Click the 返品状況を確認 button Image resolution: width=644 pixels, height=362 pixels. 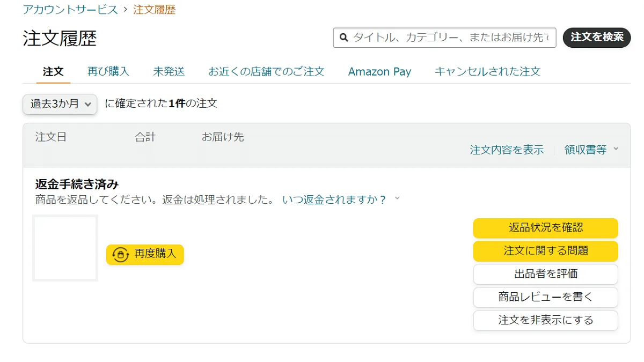[545, 228]
